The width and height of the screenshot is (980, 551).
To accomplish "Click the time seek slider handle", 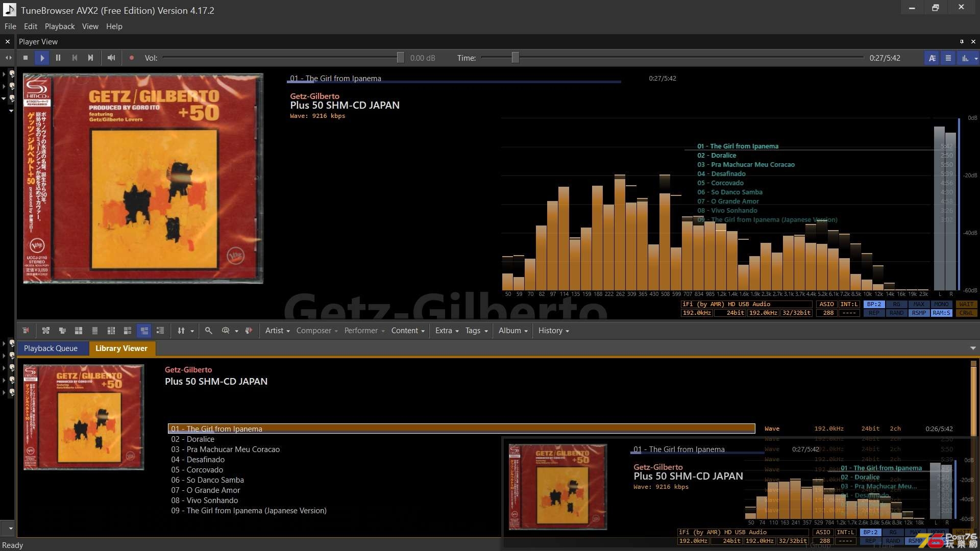I will 516,58.
